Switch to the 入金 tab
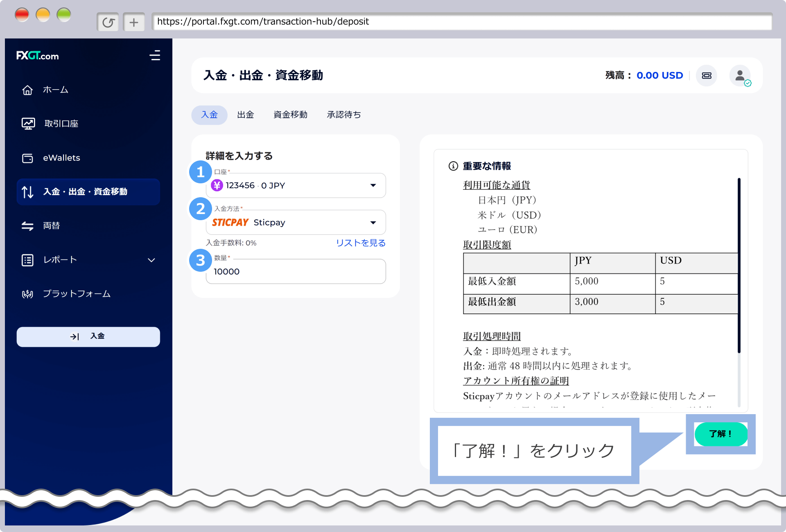Image resolution: width=786 pixels, height=532 pixels. (x=209, y=115)
